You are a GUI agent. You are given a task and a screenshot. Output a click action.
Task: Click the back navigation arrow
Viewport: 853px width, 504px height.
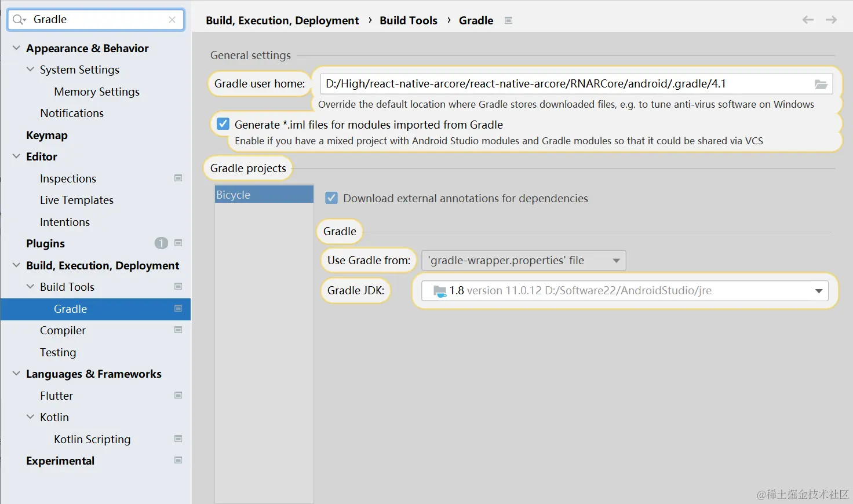click(x=808, y=20)
